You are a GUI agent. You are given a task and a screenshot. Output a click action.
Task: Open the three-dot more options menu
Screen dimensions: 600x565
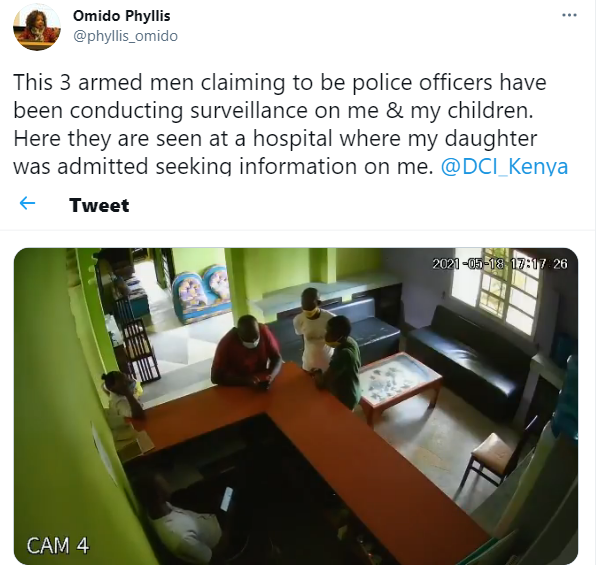(569, 15)
